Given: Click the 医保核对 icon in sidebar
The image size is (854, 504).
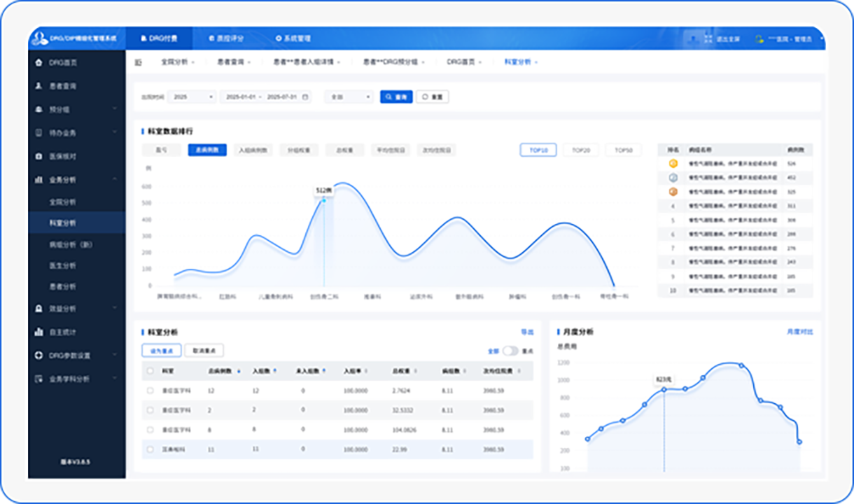Looking at the screenshot, I should coord(38,156).
